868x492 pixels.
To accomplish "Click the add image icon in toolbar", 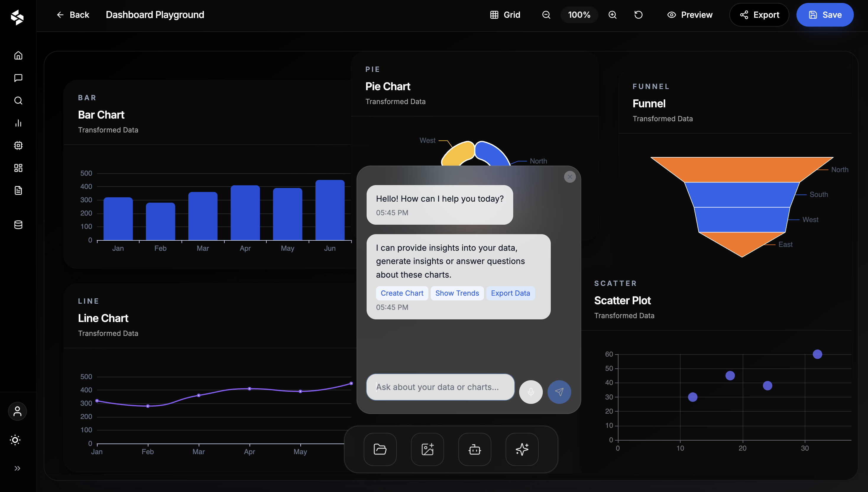I will [x=427, y=449].
